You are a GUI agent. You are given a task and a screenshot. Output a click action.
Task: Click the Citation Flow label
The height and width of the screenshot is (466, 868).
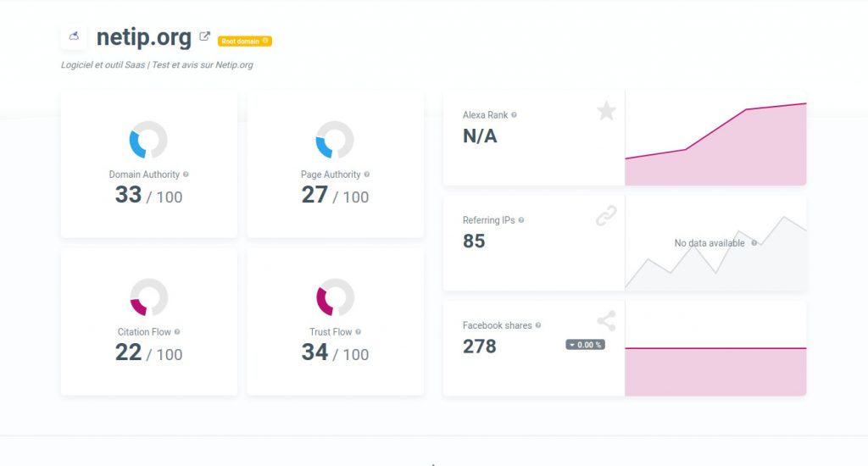tap(144, 332)
